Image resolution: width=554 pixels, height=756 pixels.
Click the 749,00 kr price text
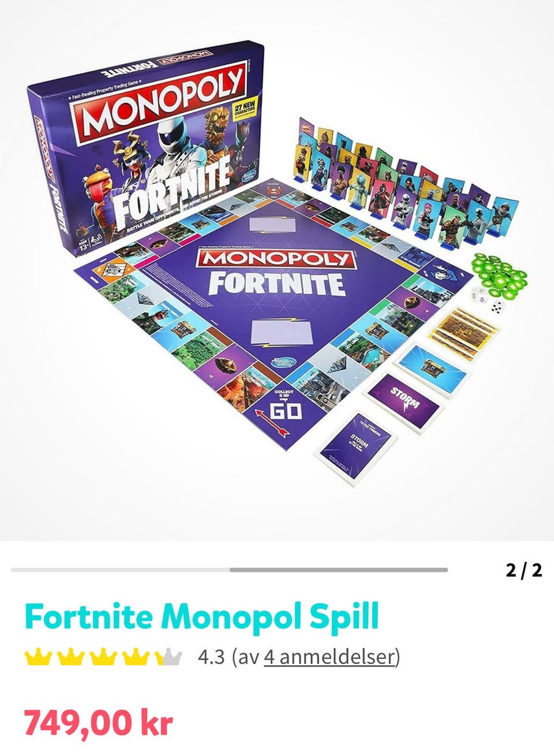(x=98, y=723)
